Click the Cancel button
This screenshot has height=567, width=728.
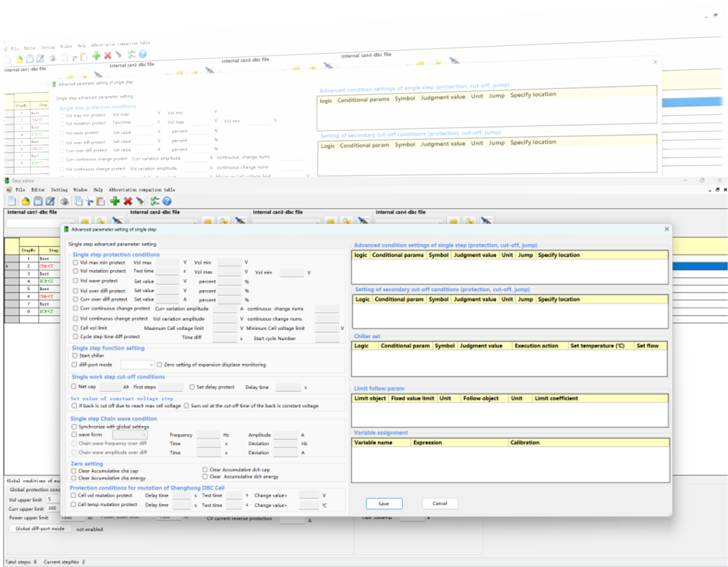pyautogui.click(x=440, y=503)
